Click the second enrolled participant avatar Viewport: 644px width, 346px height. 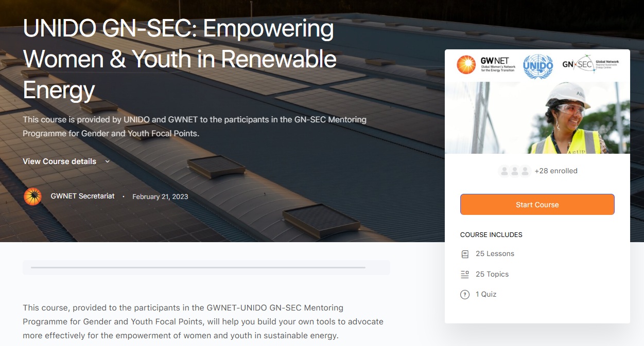[x=514, y=171]
